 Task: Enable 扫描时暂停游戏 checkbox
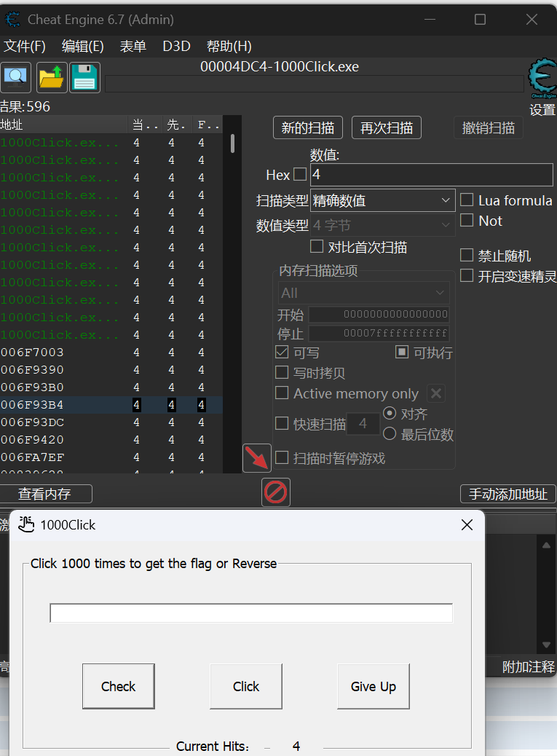click(282, 457)
